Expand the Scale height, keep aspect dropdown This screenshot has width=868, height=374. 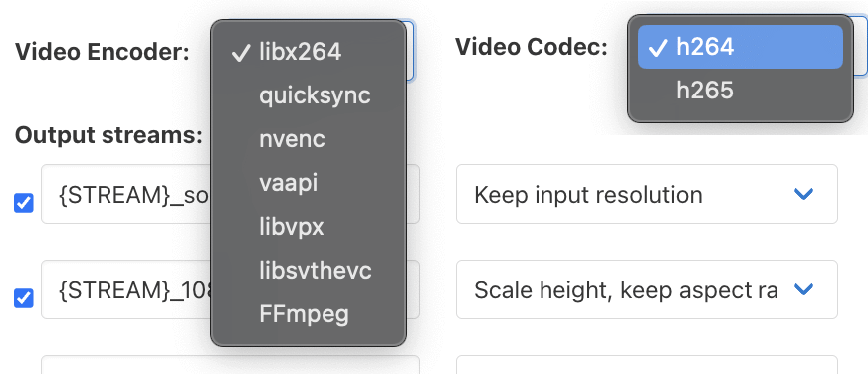click(647, 289)
